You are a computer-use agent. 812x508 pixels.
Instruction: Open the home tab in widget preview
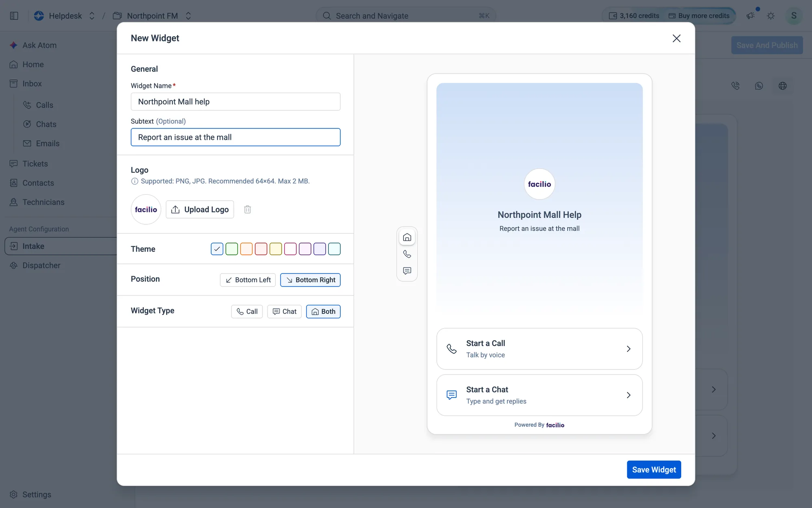point(407,237)
